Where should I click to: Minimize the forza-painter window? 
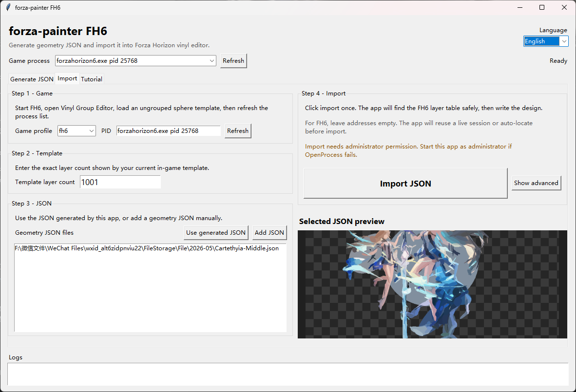[520, 7]
